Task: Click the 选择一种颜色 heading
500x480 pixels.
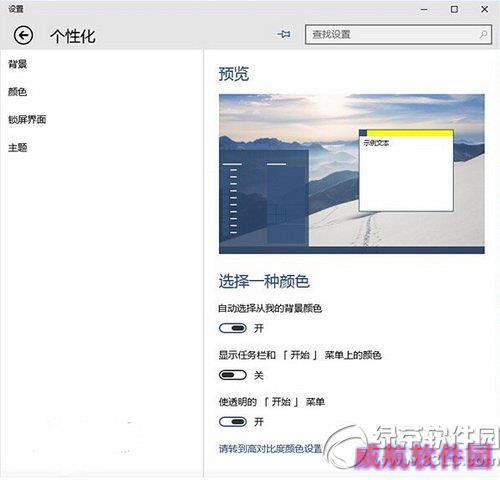Action: [x=264, y=281]
